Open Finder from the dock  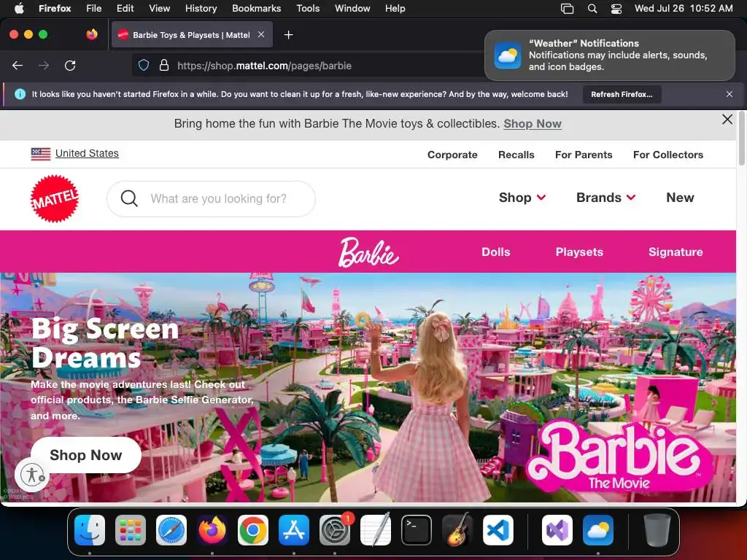click(x=90, y=530)
